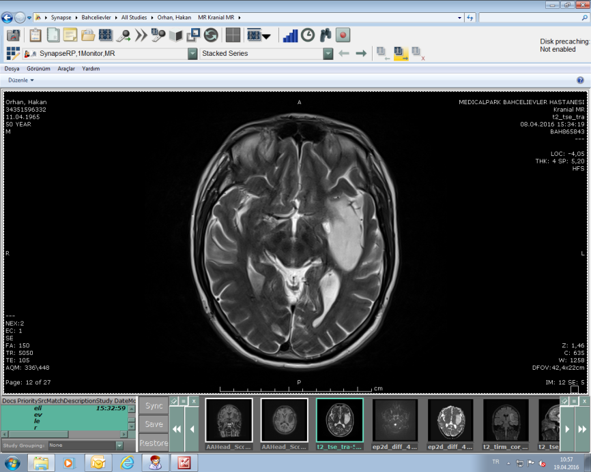Click the blue bar chart icon
Screen dimensions: 591x472
point(290,36)
